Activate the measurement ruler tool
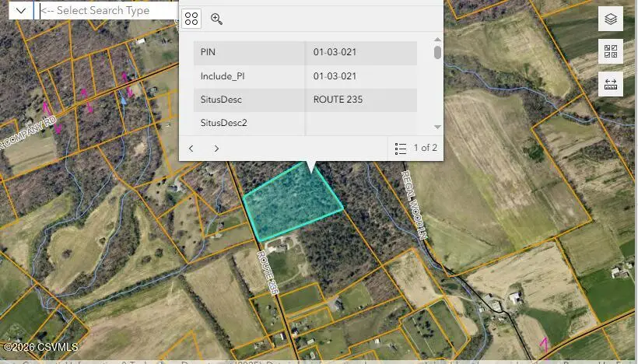The width and height of the screenshot is (638, 364). [611, 84]
